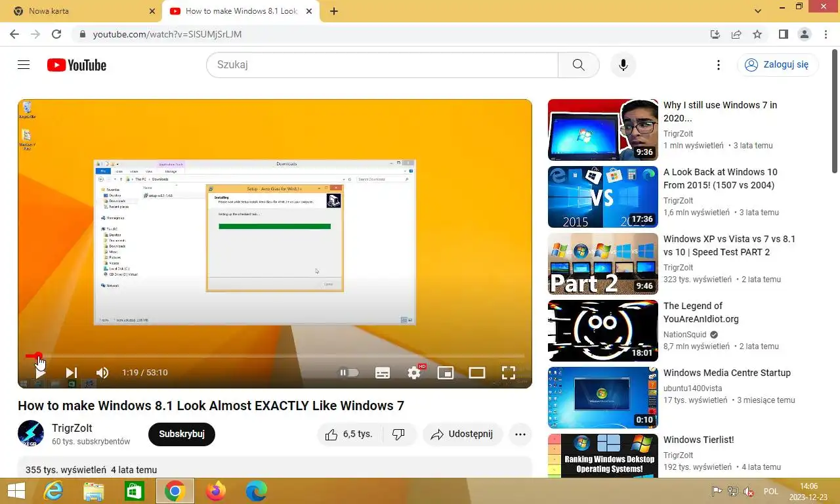The height and width of the screenshot is (504, 840).
Task: Open more actions ellipsis below video
Action: [x=520, y=434]
